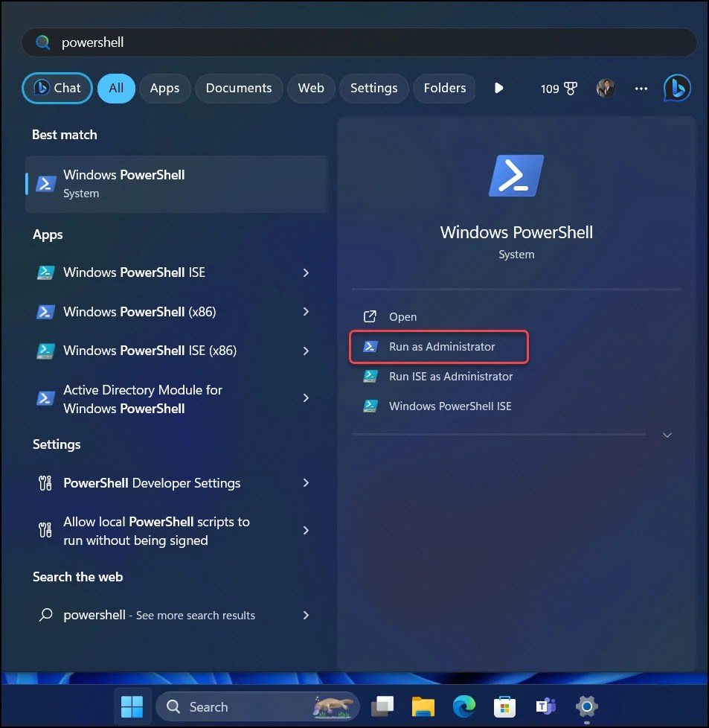Click Run as Administrator
This screenshot has height=728, width=709.
pyautogui.click(x=440, y=346)
